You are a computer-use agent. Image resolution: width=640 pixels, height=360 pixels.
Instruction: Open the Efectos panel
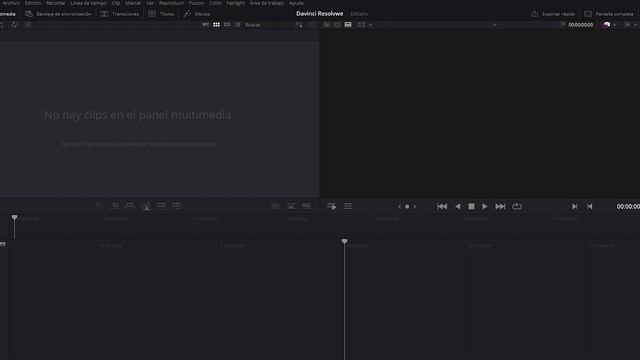click(197, 14)
